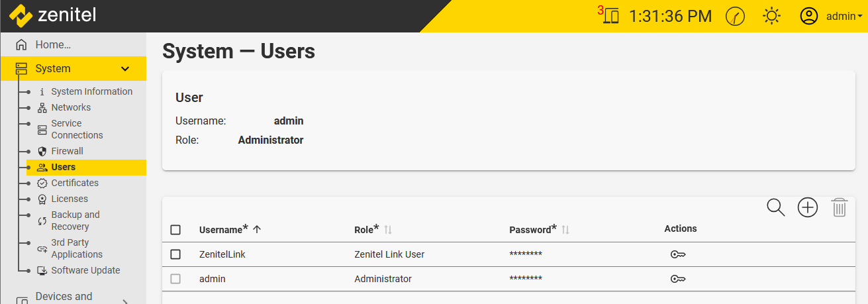
Task: Click the devices icon with red counter
Action: click(x=611, y=16)
